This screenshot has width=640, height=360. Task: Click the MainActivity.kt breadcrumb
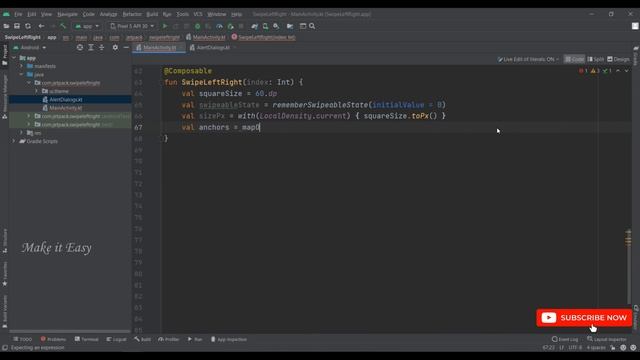tap(206, 37)
